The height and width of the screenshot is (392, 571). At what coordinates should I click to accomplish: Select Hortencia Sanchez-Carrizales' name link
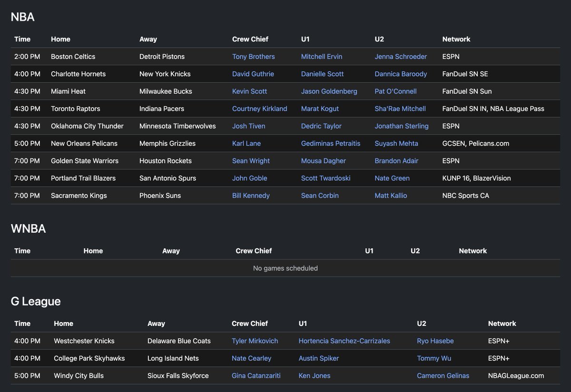(x=344, y=341)
